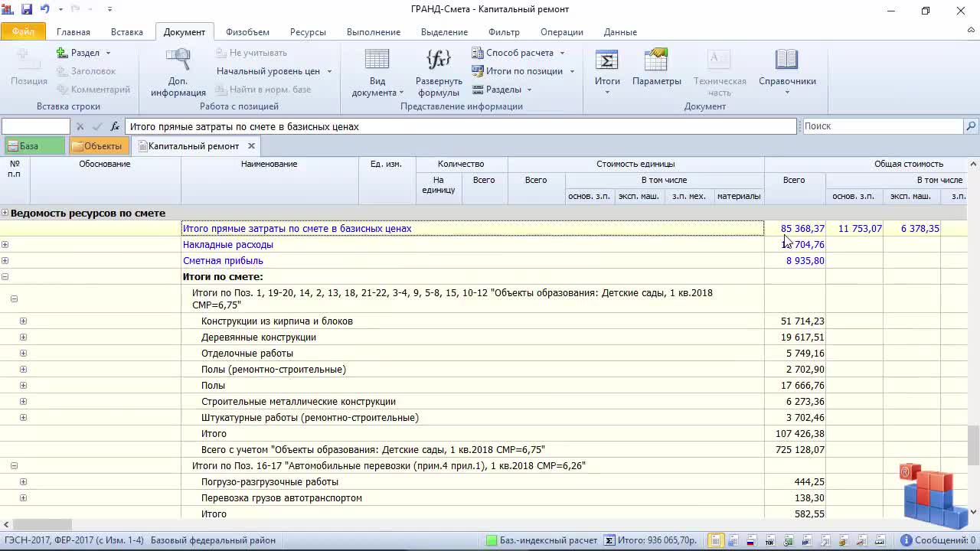The image size is (980, 551).
Task: Click the Итоги sigma icon in ribbon
Action: [607, 60]
